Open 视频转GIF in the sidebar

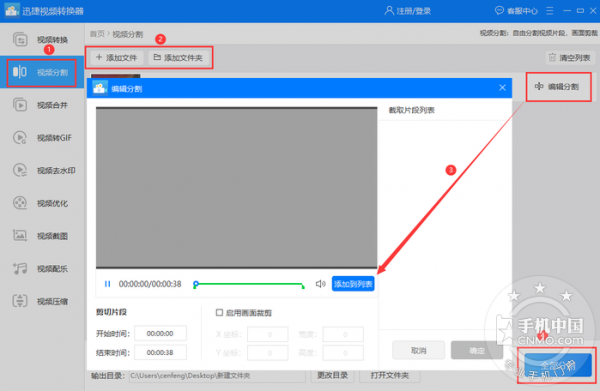(41, 138)
